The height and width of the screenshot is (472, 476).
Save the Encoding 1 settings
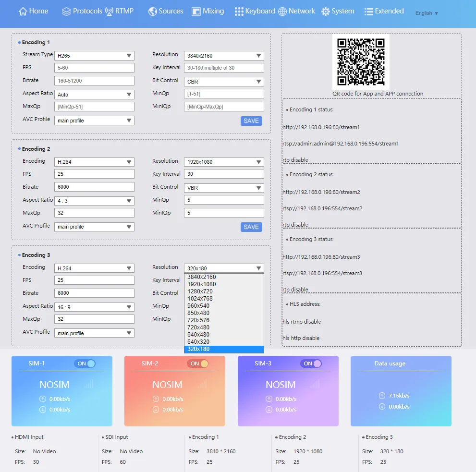(x=251, y=121)
